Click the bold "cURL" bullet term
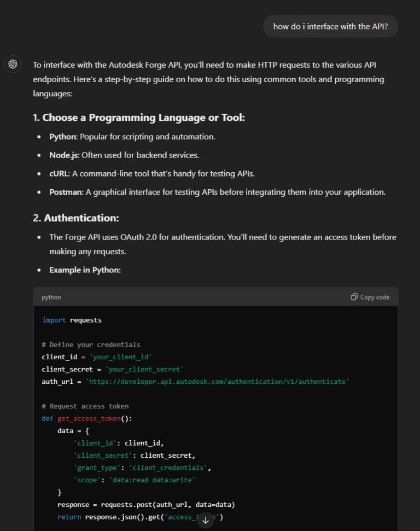 [59, 173]
